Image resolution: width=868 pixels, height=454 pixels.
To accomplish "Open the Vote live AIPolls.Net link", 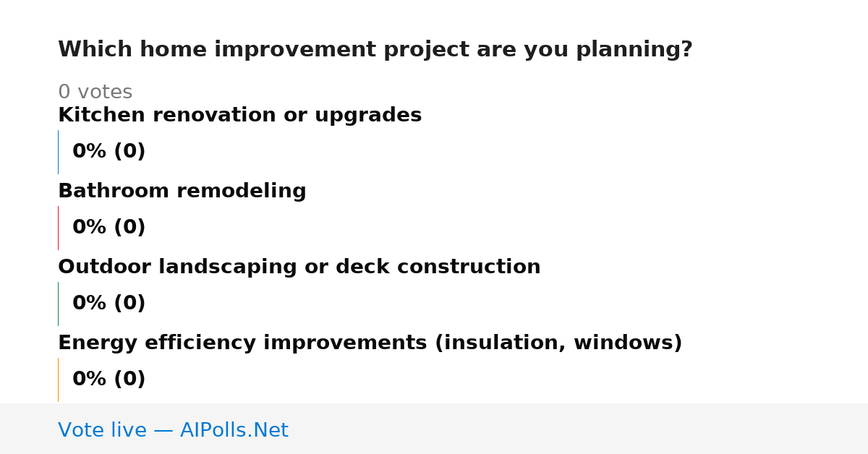I will click(x=173, y=431).
